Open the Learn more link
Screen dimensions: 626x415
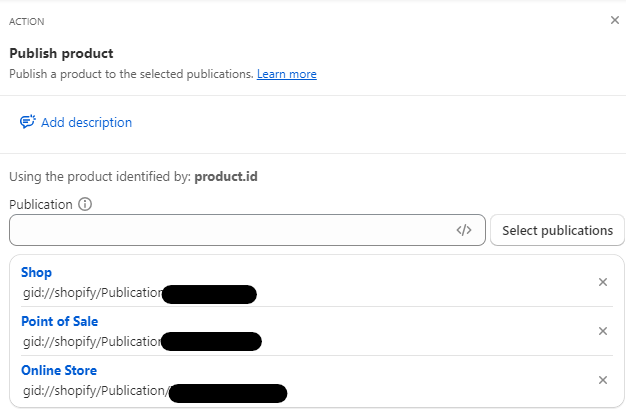(x=287, y=74)
